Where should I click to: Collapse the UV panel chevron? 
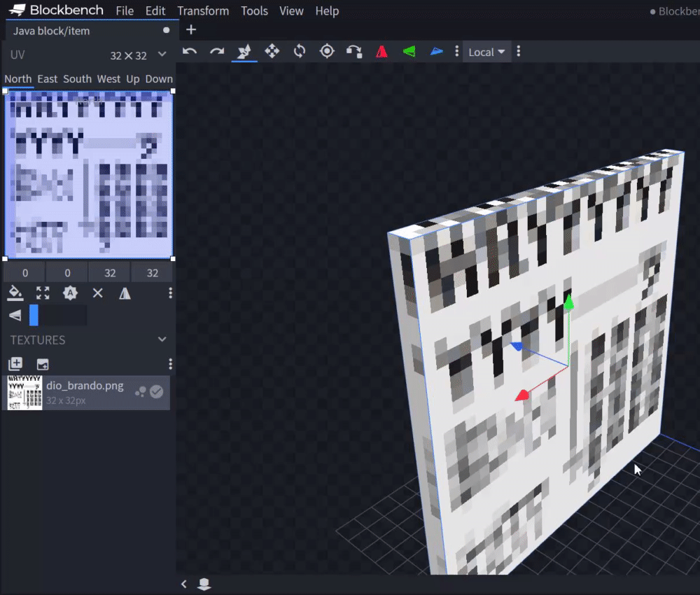pos(162,55)
